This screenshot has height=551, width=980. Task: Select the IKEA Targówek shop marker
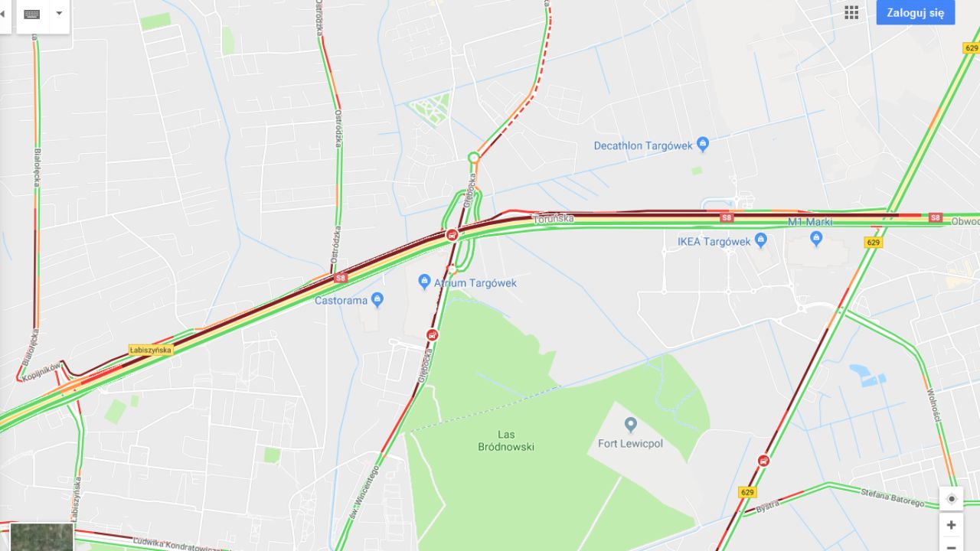760,240
